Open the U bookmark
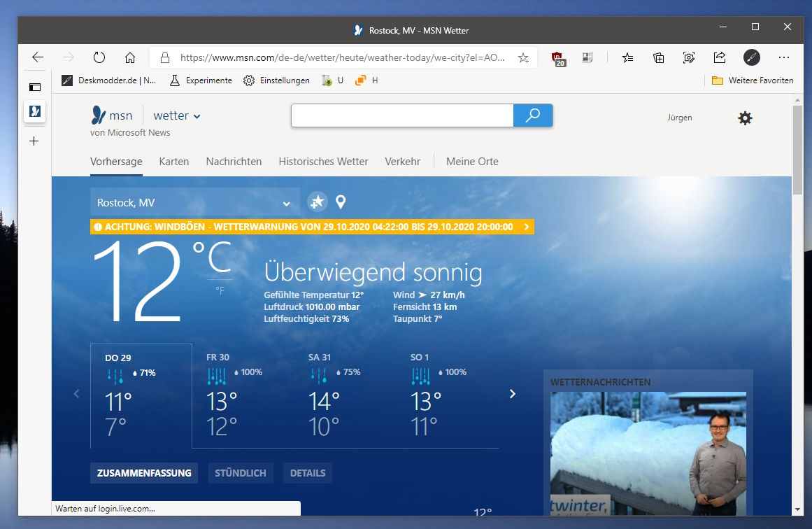This screenshot has width=812, height=529. (x=332, y=80)
